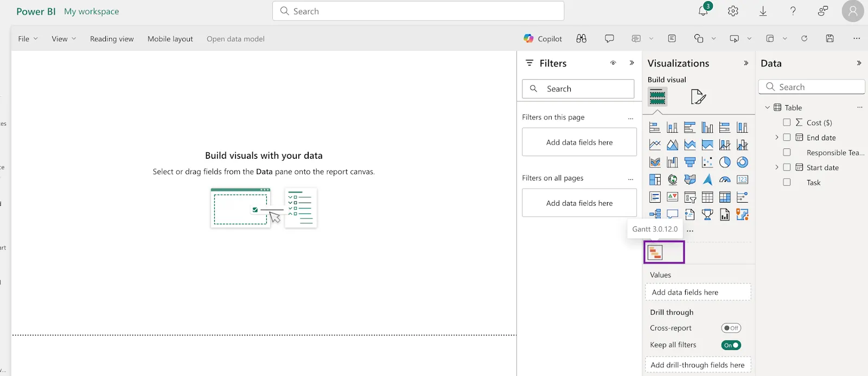868x376 pixels.
Task: Turn off Keep all filters
Action: [731, 345]
